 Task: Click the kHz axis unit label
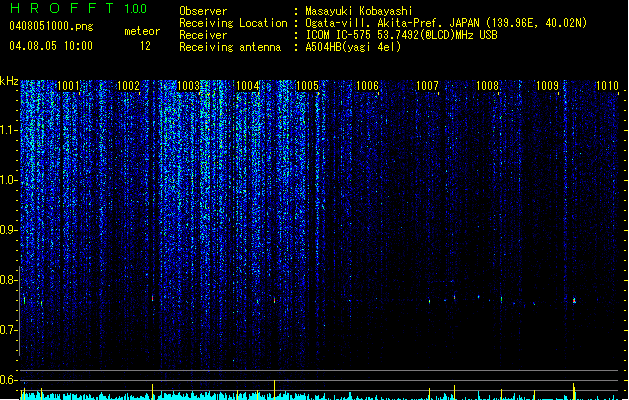click(9, 81)
